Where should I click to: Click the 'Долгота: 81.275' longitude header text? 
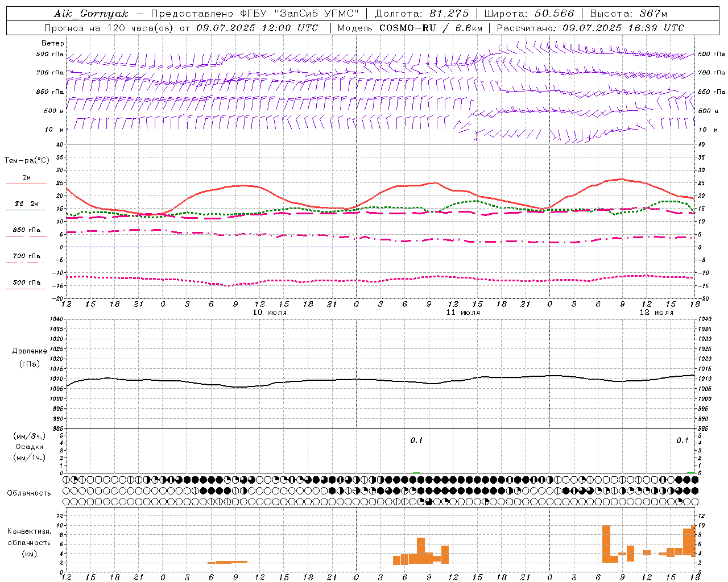tap(422, 14)
